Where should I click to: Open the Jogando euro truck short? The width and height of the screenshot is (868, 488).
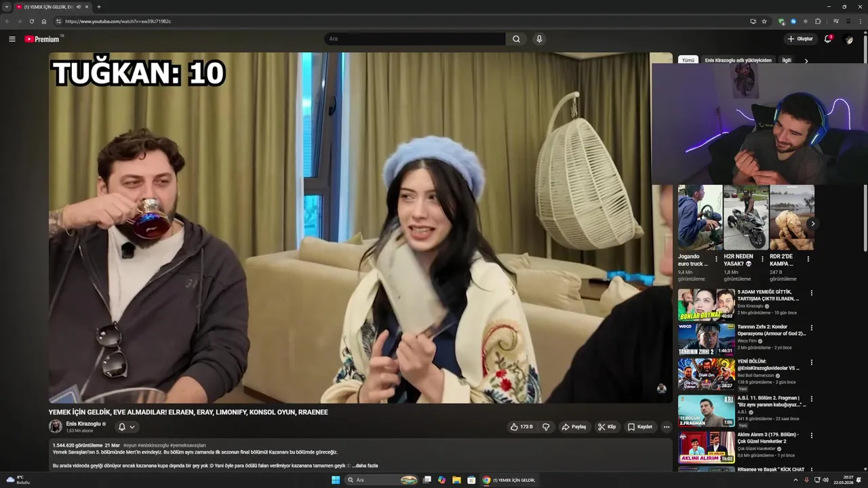click(x=700, y=218)
